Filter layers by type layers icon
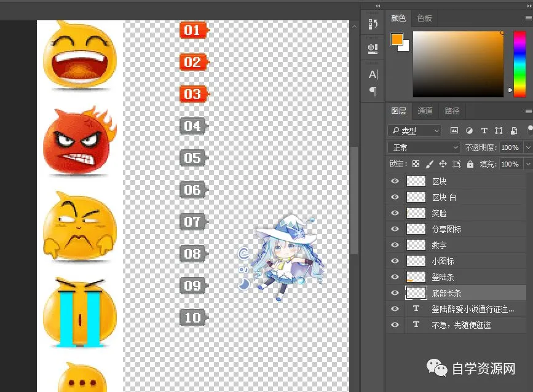This screenshot has width=533, height=392. pos(484,130)
